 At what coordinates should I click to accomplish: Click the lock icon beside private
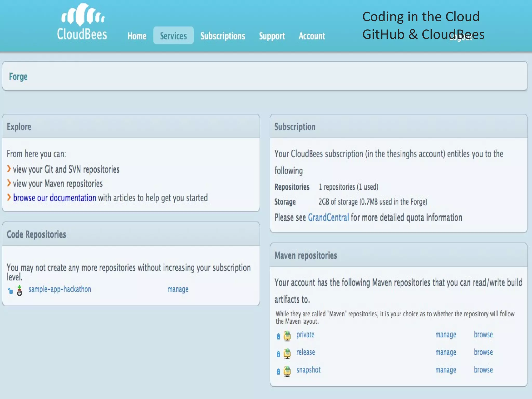[278, 336]
